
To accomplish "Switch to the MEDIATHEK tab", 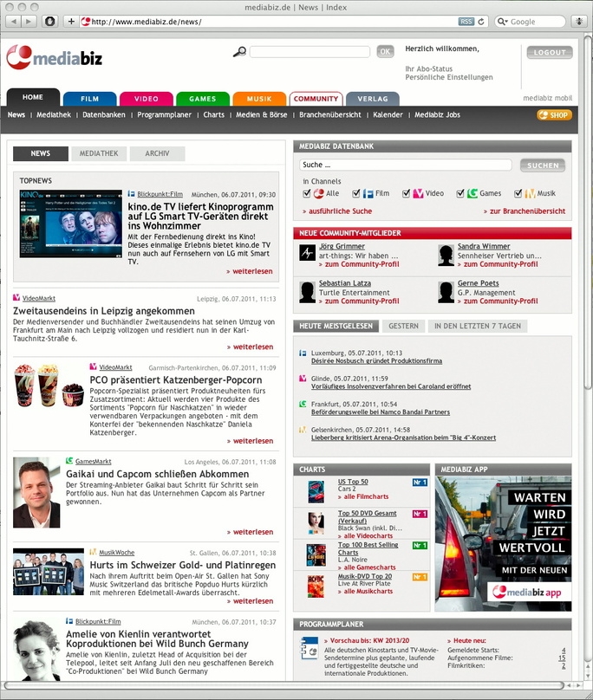I will pos(98,154).
